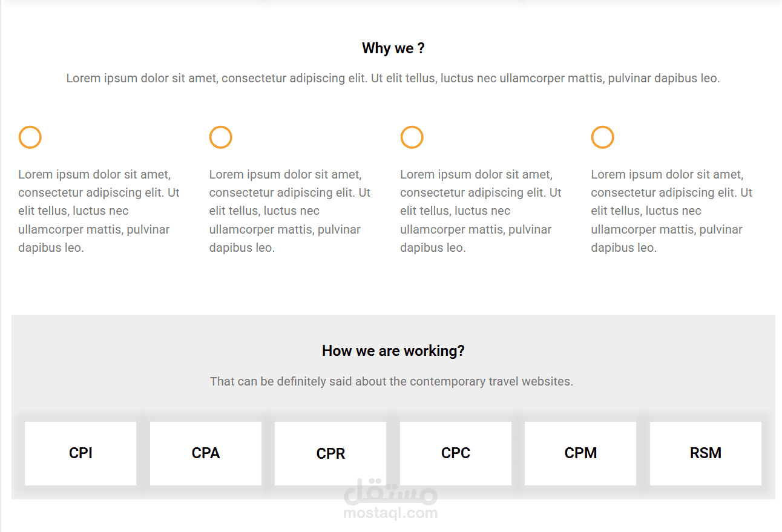Click the first column's Lorem ipsum paragraph
The image size is (782, 532).
(x=99, y=211)
